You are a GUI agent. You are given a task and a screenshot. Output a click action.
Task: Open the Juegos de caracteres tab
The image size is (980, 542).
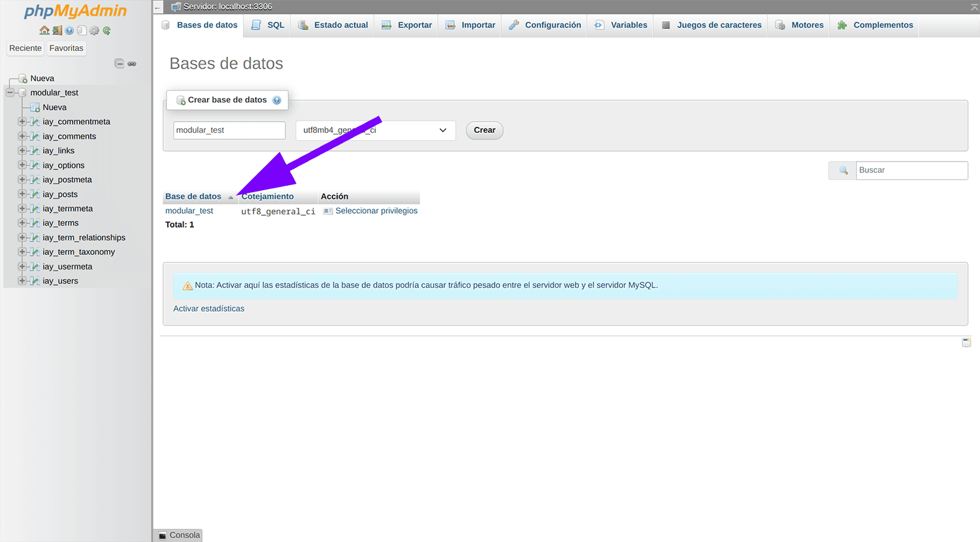711,25
